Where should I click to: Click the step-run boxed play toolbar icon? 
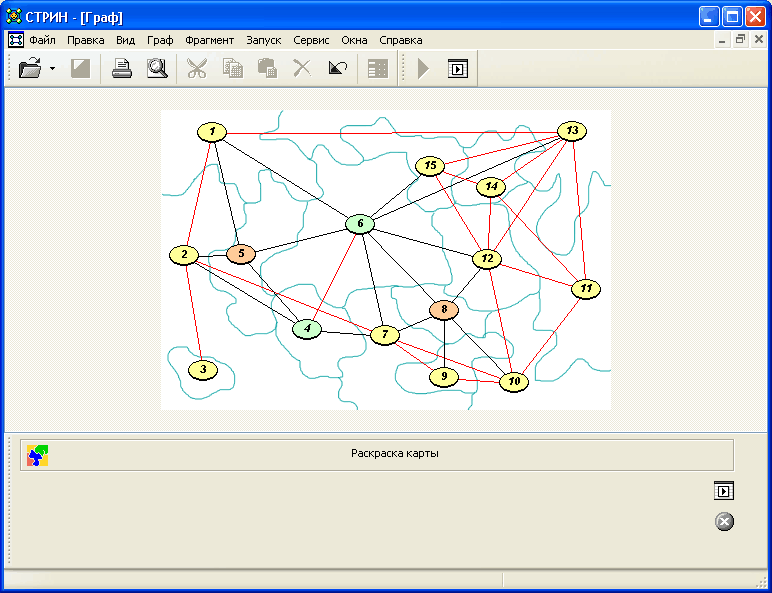[458, 69]
